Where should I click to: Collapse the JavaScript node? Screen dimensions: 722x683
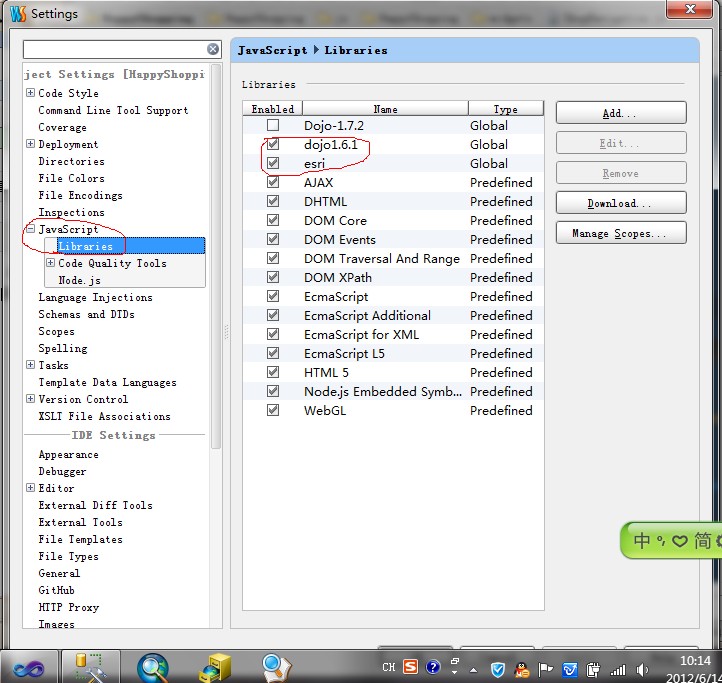point(30,228)
